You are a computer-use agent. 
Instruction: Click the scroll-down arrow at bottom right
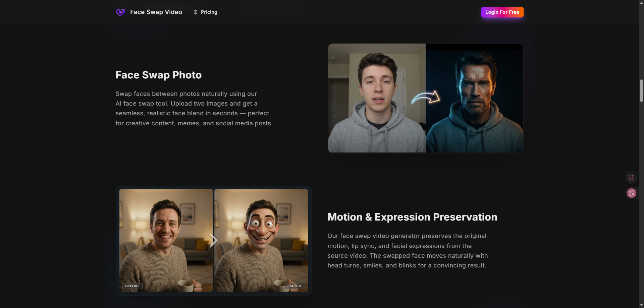tap(641, 305)
